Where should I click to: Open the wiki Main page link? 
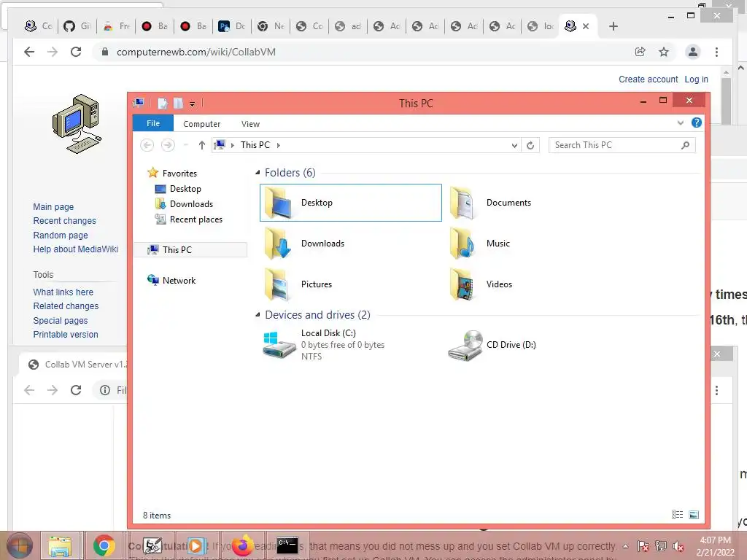[53, 206]
